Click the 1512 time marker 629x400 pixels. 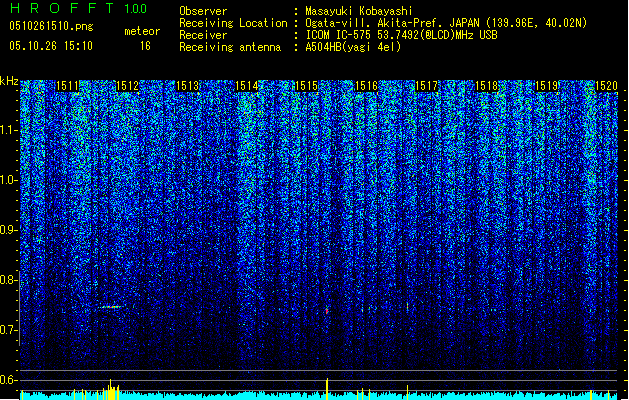click(x=127, y=86)
